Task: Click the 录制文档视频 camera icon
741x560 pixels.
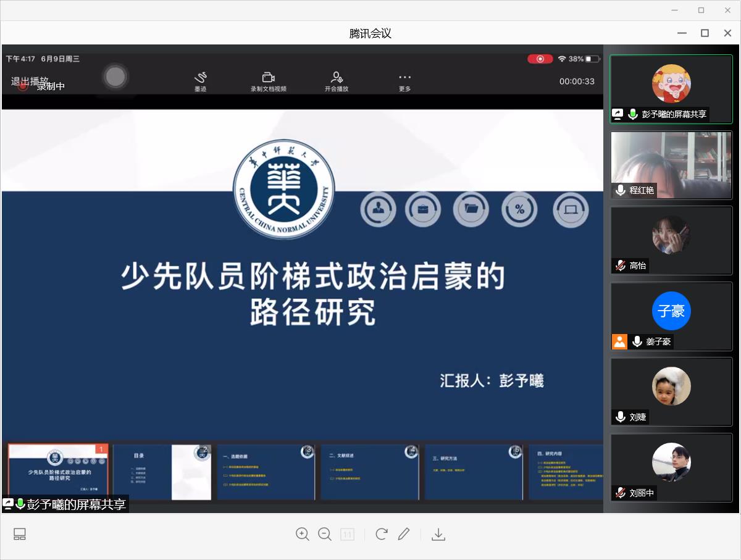Action: pyautogui.click(x=269, y=80)
